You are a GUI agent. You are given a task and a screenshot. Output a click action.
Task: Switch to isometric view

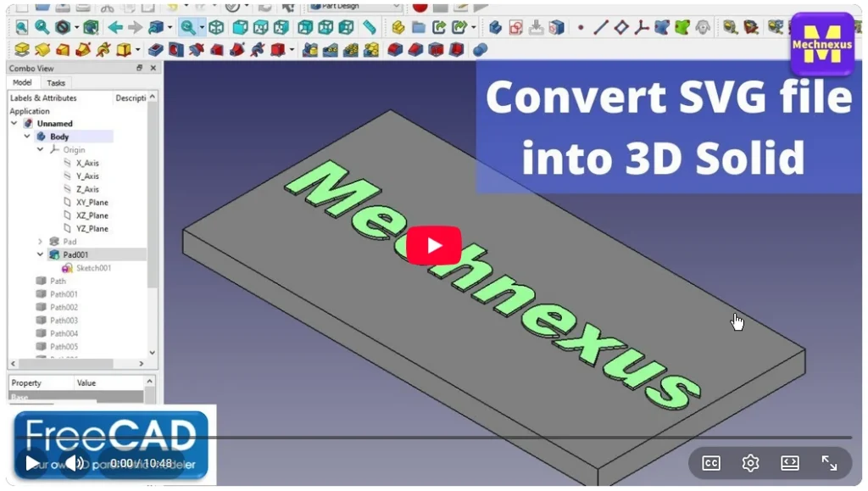[x=216, y=27]
